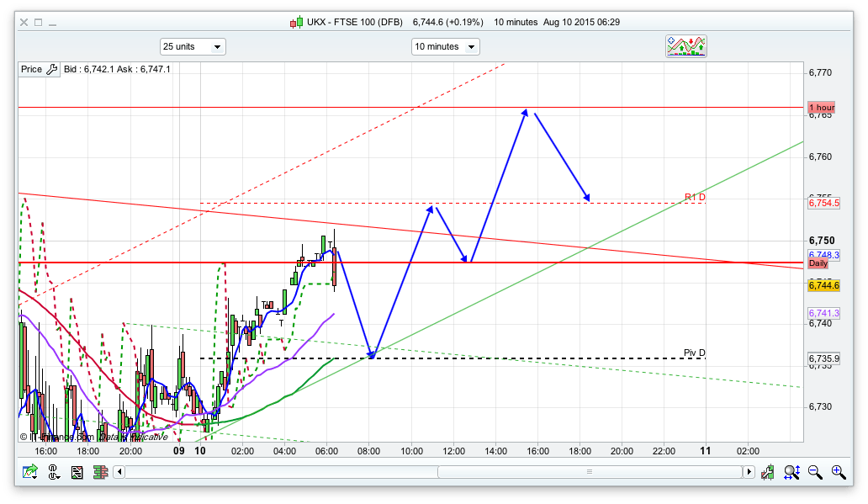Select the yellow 6,744.6 current price tag
The width and height of the screenshot is (868, 504).
(x=823, y=286)
